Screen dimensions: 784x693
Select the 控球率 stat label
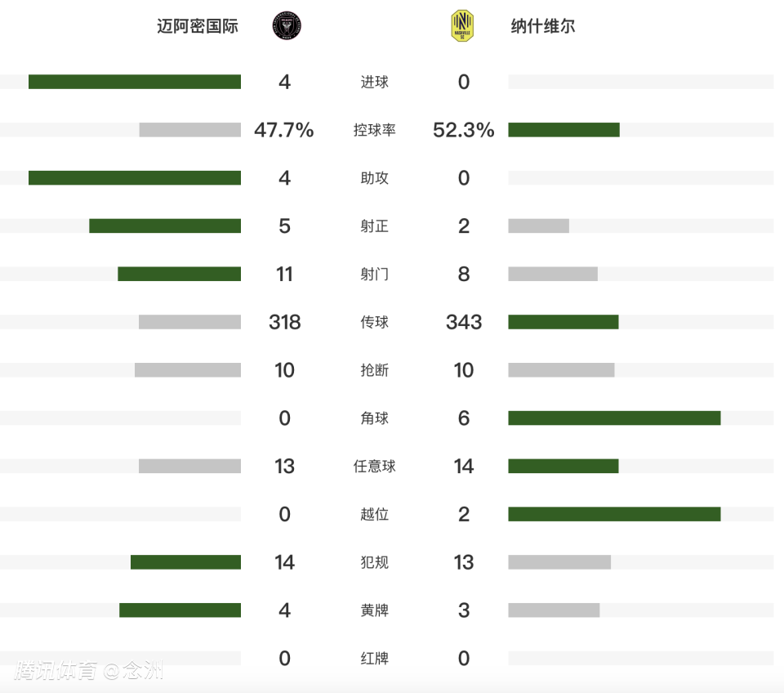[x=375, y=130]
